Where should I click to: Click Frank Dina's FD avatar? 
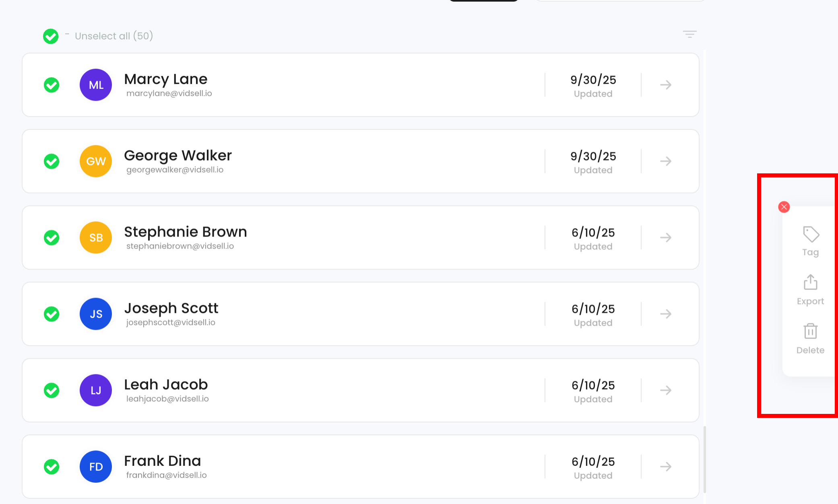pyautogui.click(x=96, y=467)
